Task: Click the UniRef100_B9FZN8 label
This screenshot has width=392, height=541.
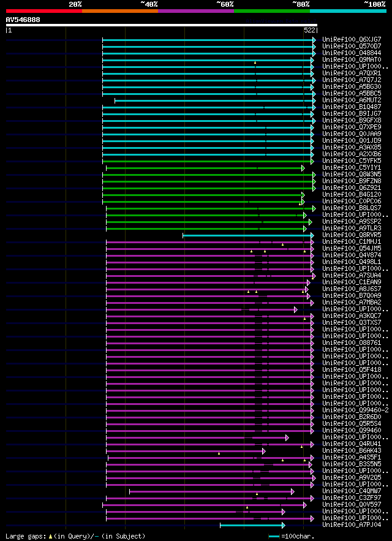Action: [352, 181]
